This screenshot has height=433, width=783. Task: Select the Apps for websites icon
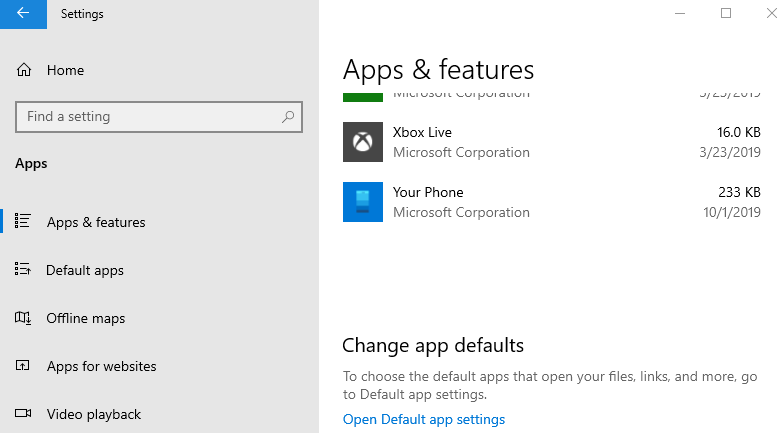(x=22, y=366)
